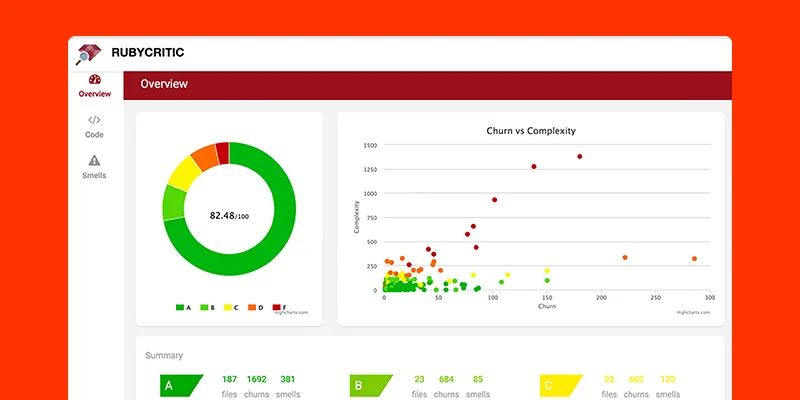
Task: Click 1692 churns count for grade A
Action: pyautogui.click(x=257, y=379)
